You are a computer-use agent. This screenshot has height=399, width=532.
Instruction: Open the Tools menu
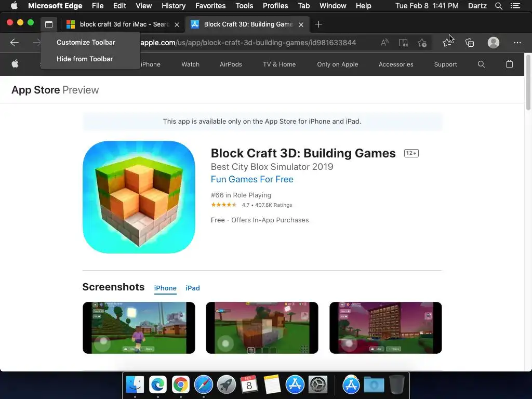(x=244, y=6)
